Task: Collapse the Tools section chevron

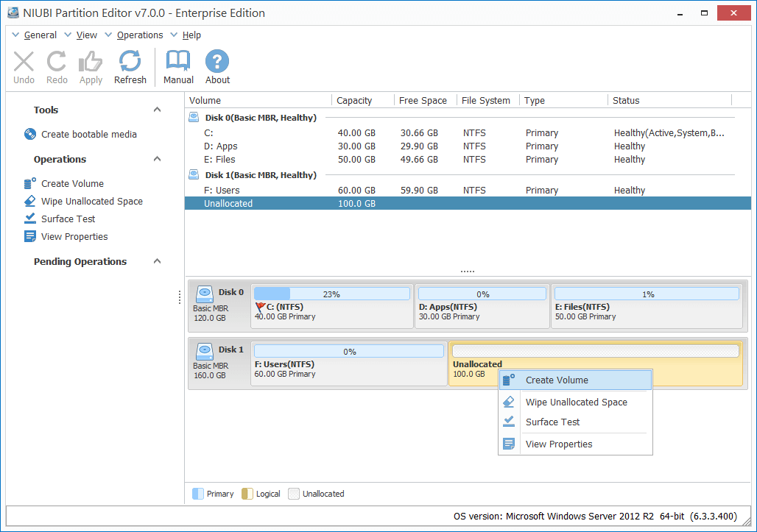Action: pyautogui.click(x=157, y=110)
